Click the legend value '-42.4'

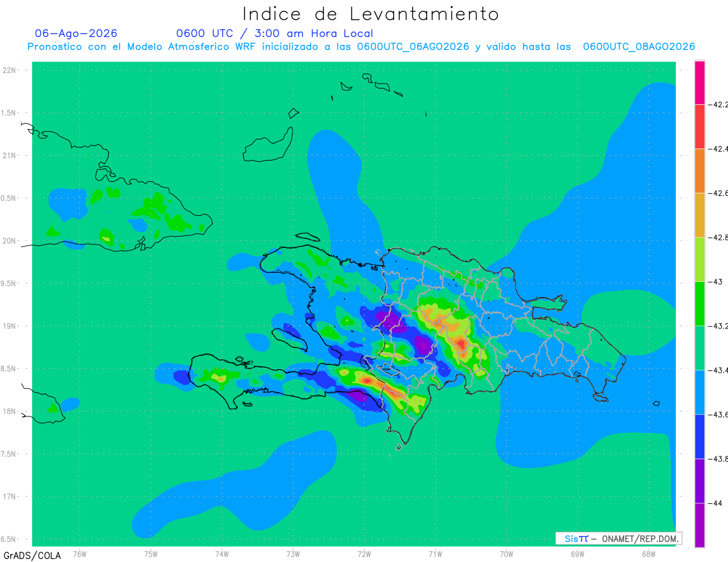click(x=719, y=149)
